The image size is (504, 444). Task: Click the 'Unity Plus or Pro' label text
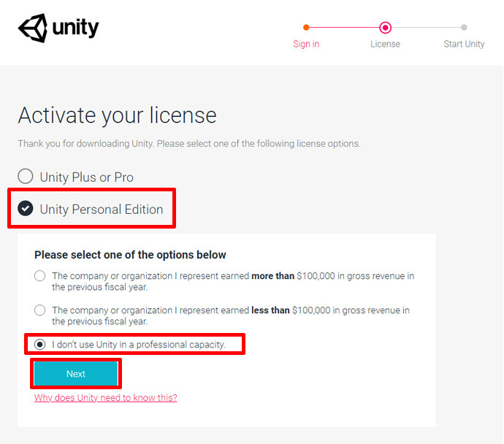click(86, 177)
